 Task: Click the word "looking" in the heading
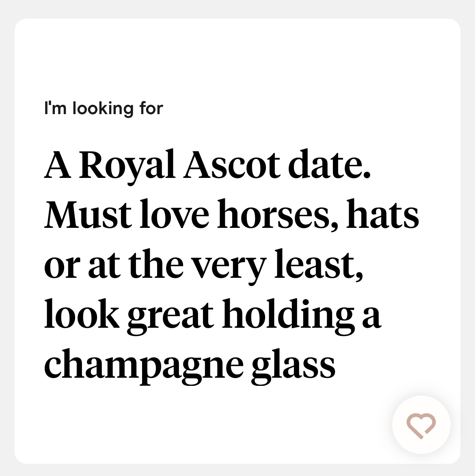coord(103,109)
